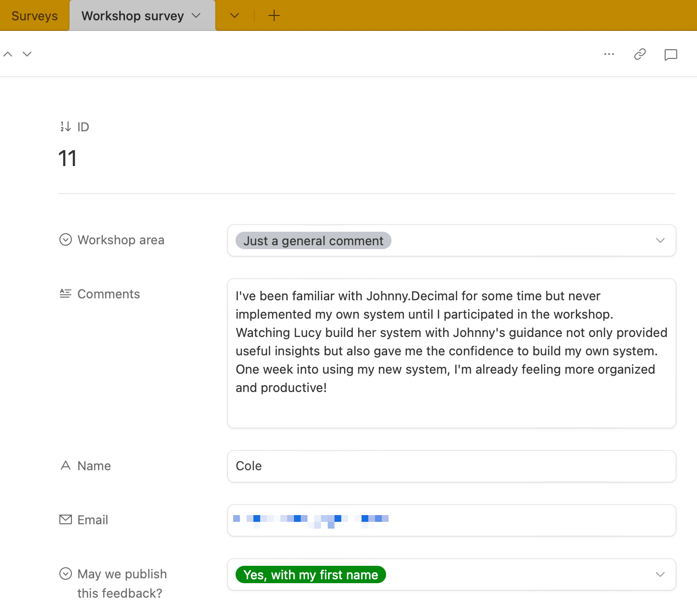The image size is (697, 616).
Task: Copy record link via chain icon
Action: [640, 54]
